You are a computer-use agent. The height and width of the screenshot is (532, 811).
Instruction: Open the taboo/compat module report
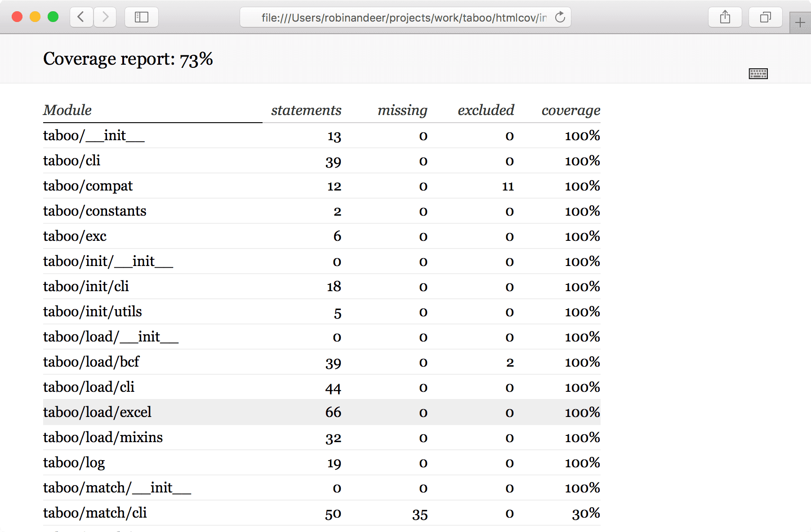point(87,186)
